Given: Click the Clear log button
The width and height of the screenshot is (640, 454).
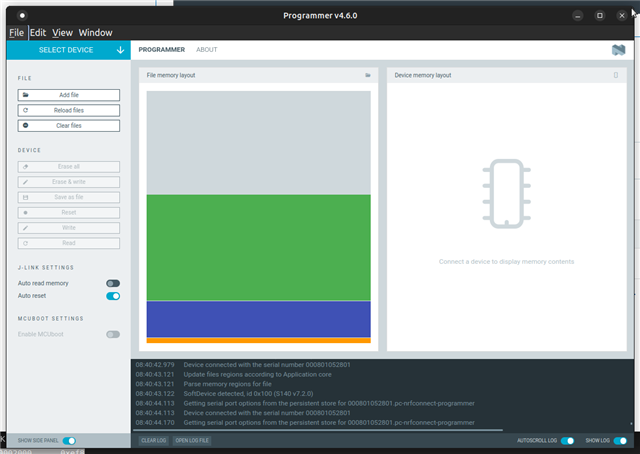Looking at the screenshot, I should tap(153, 441).
